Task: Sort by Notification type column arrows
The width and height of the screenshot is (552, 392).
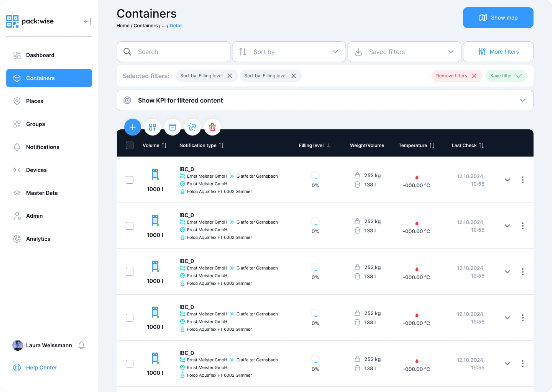Action: [x=221, y=145]
